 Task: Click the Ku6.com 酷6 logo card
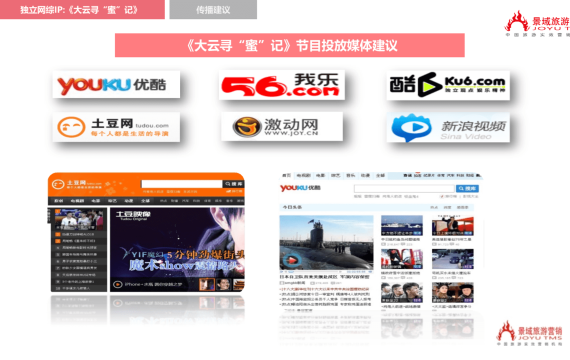(x=448, y=85)
